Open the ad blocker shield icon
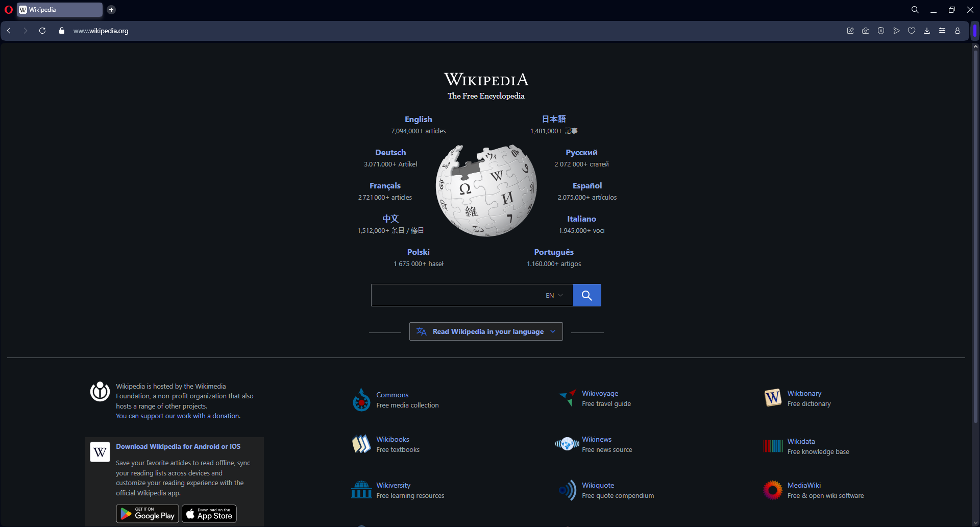This screenshot has width=980, height=527. [x=881, y=31]
